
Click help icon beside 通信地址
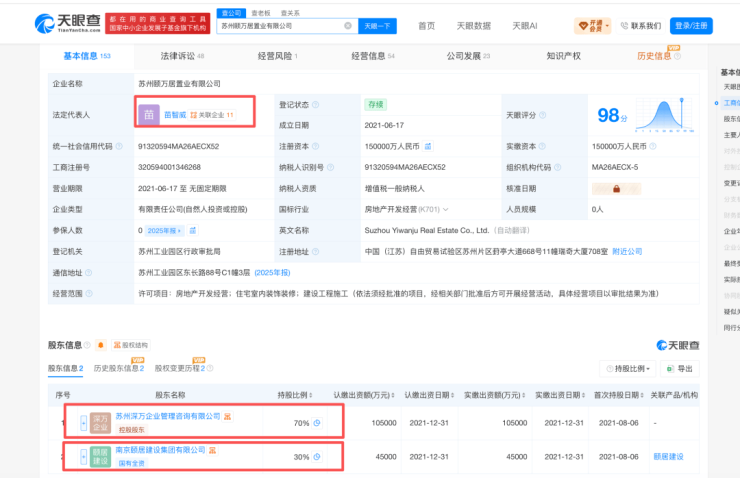click(x=88, y=273)
